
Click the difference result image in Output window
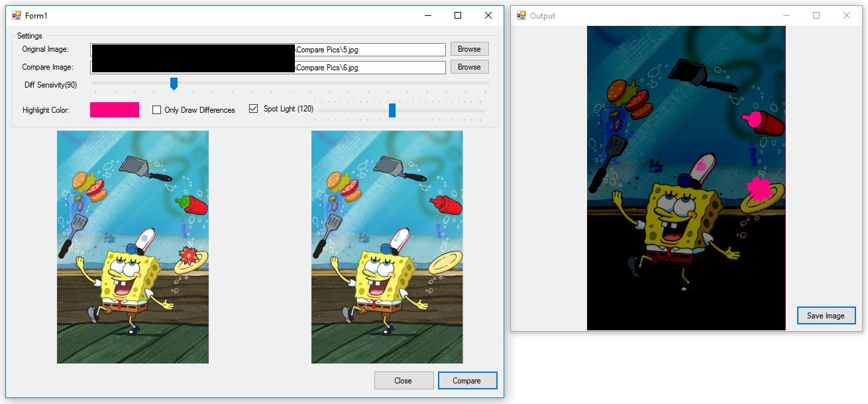click(686, 178)
